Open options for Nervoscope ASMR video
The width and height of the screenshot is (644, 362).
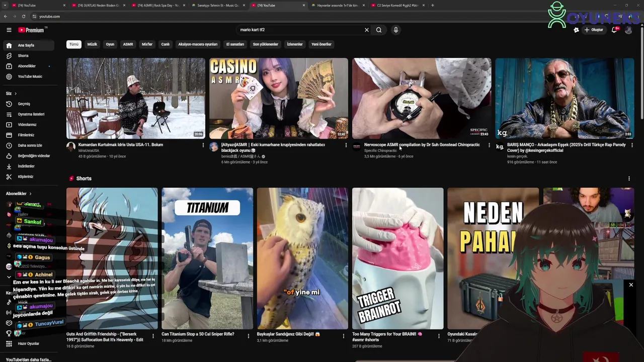tap(489, 145)
